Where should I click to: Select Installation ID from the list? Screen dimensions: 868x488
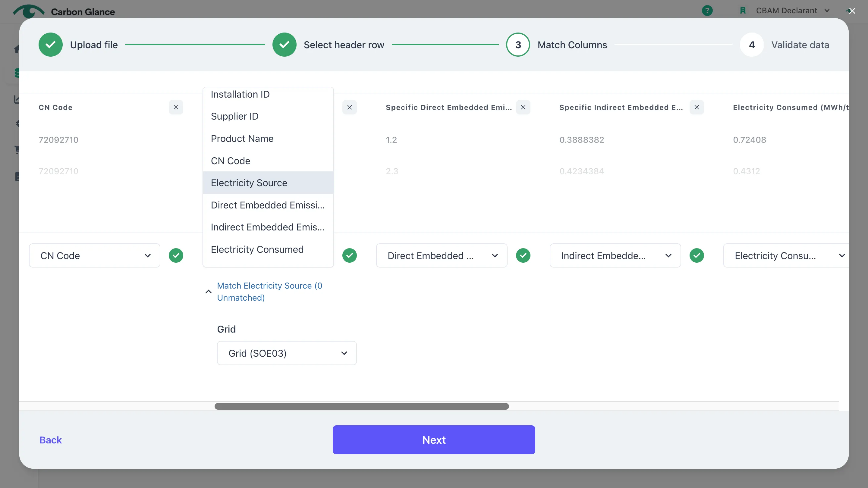(268, 94)
